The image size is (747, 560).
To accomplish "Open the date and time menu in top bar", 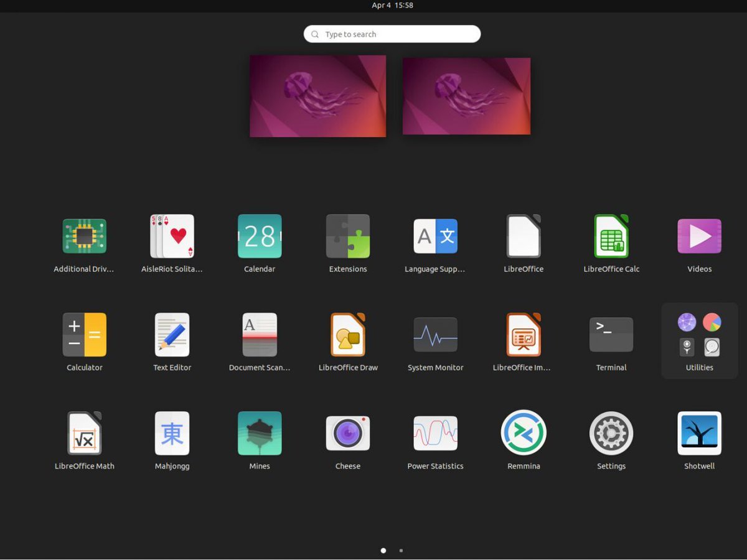I will (x=392, y=6).
